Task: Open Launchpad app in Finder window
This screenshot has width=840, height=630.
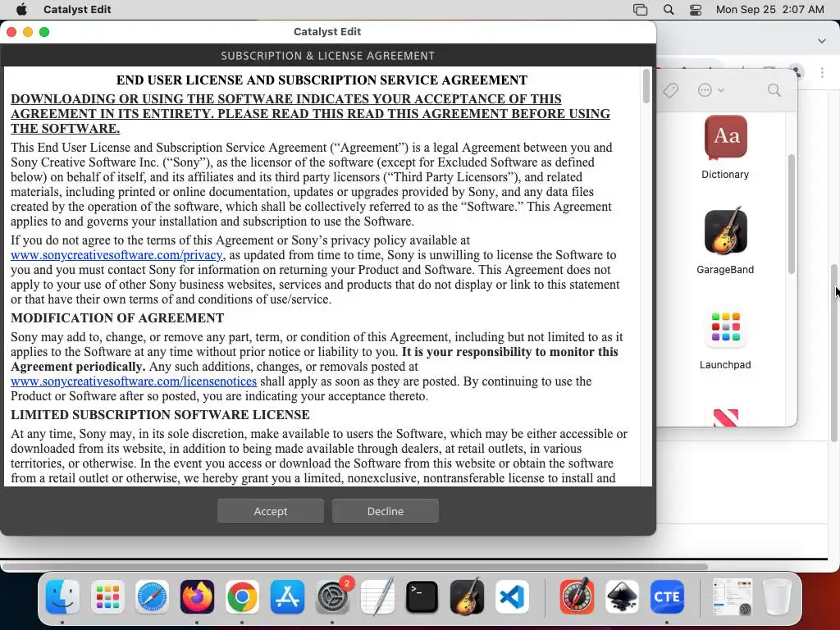Action: 725,339
